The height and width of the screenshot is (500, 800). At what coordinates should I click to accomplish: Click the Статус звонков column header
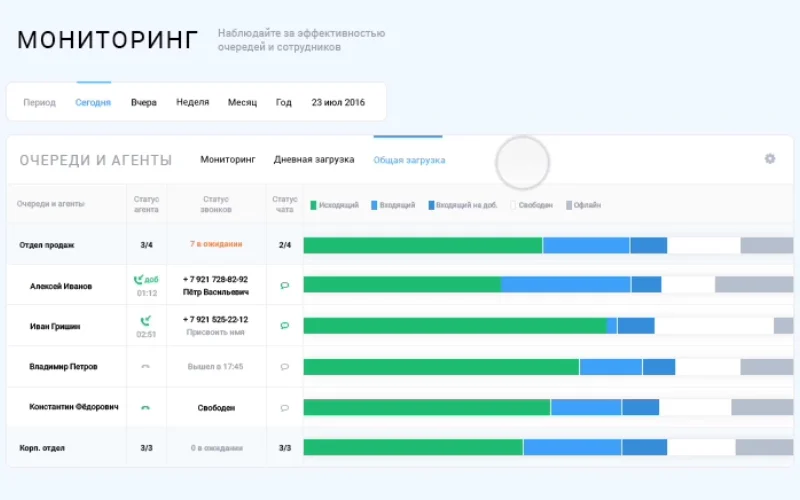(216, 204)
